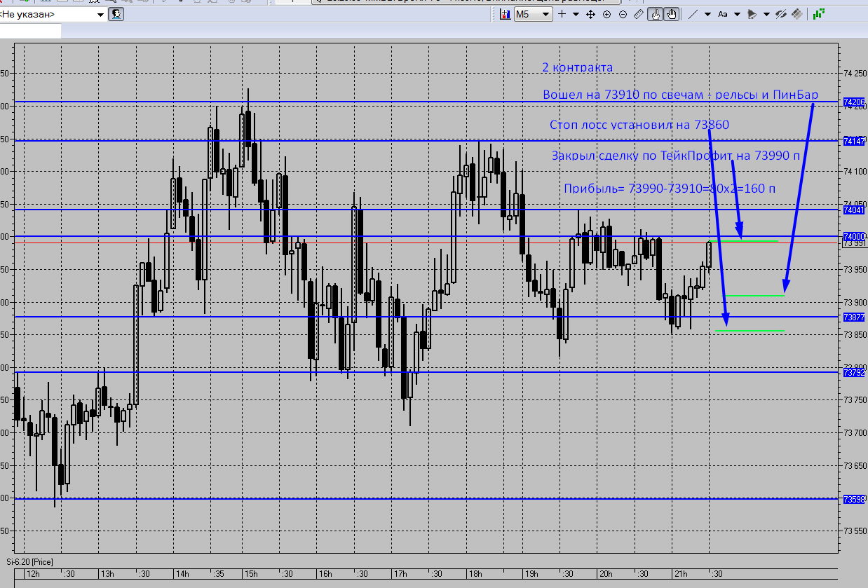Click the user icon beside account selector

117,14
